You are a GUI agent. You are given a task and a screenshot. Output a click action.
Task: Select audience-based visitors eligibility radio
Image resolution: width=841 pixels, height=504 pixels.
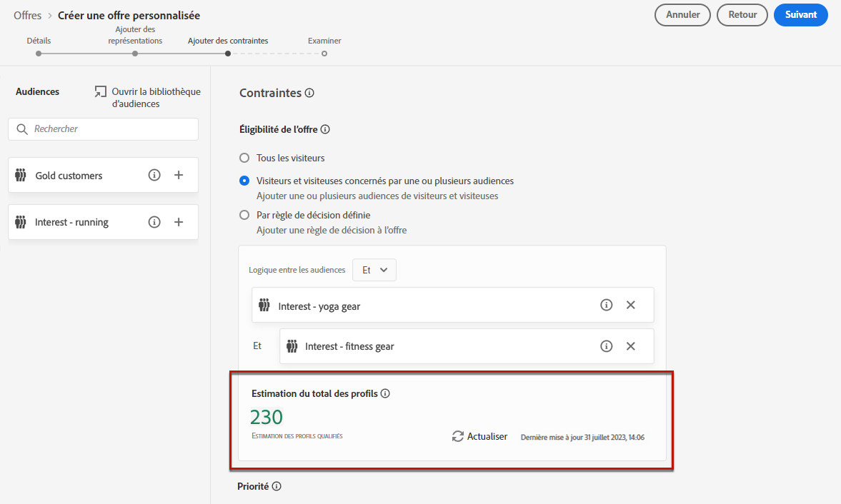(x=244, y=181)
